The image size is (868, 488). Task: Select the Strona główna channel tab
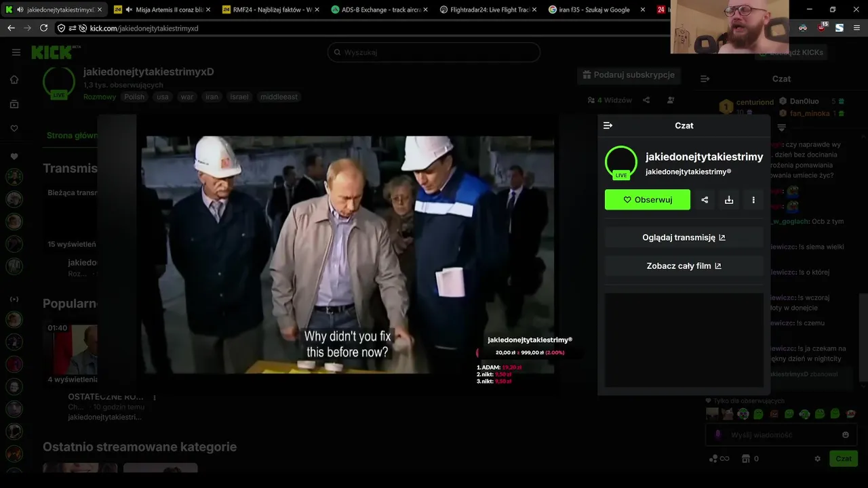tap(72, 136)
